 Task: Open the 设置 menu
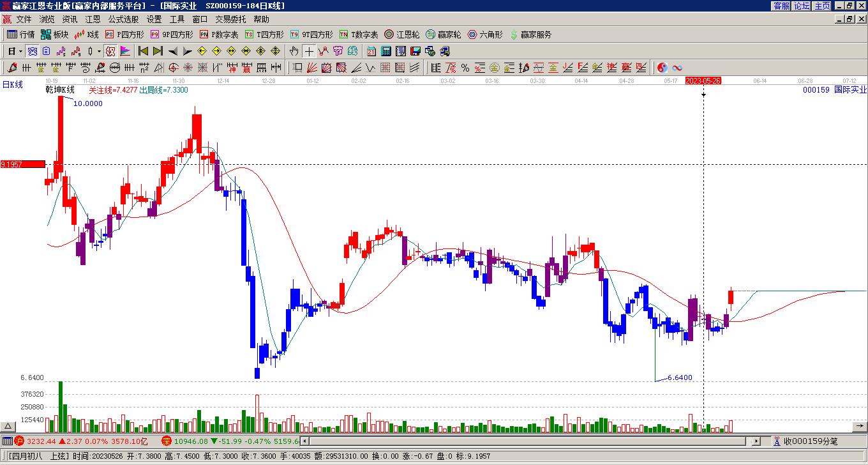[x=154, y=20]
